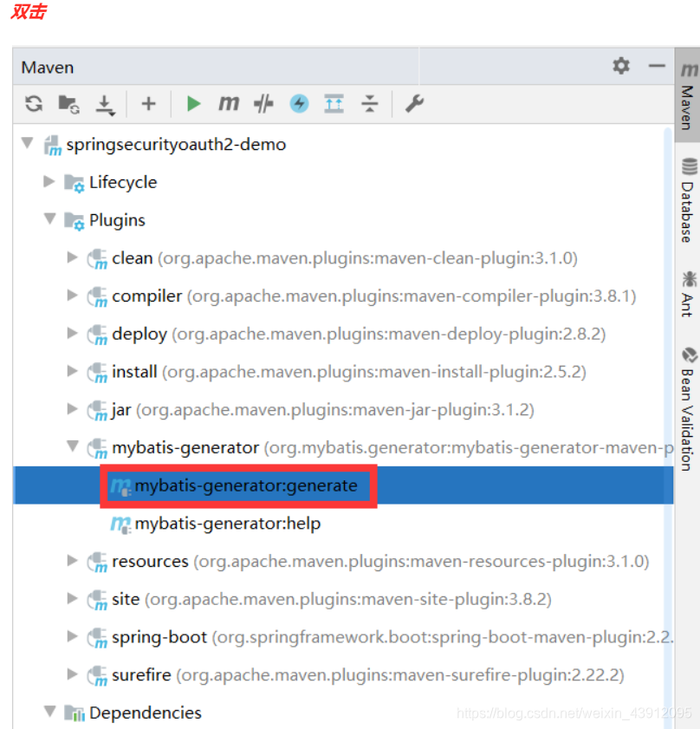Open the Ant side tab
Viewport: 700px width, 729px height.
point(688,294)
